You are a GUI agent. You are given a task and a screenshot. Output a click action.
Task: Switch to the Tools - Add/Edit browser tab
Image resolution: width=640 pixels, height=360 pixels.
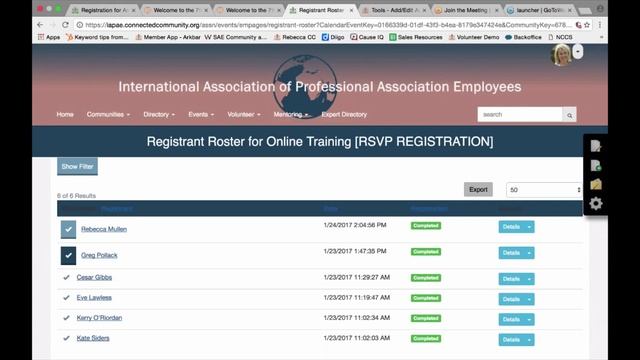click(394, 10)
